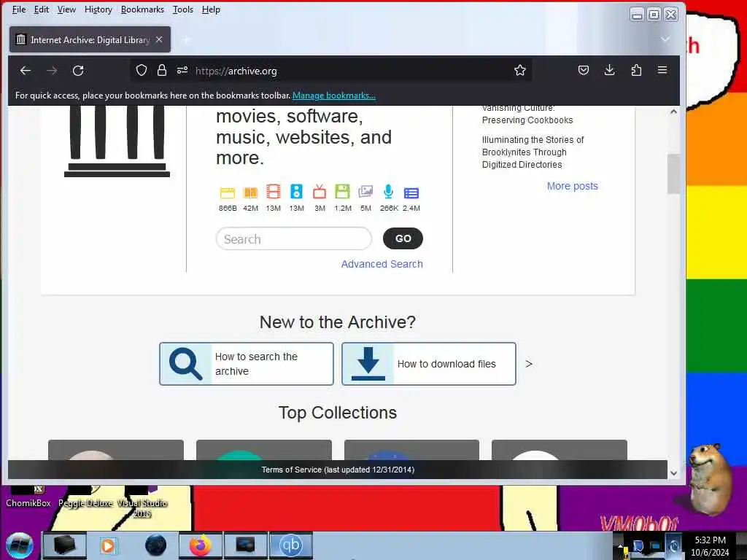Show next help cards with the > arrow
Image resolution: width=747 pixels, height=560 pixels.
(x=528, y=364)
